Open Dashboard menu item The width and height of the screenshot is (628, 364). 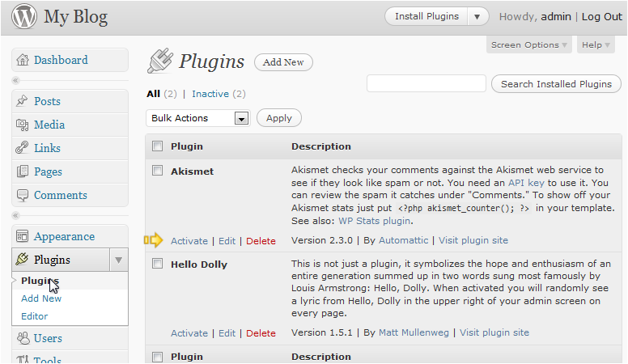[x=61, y=60]
